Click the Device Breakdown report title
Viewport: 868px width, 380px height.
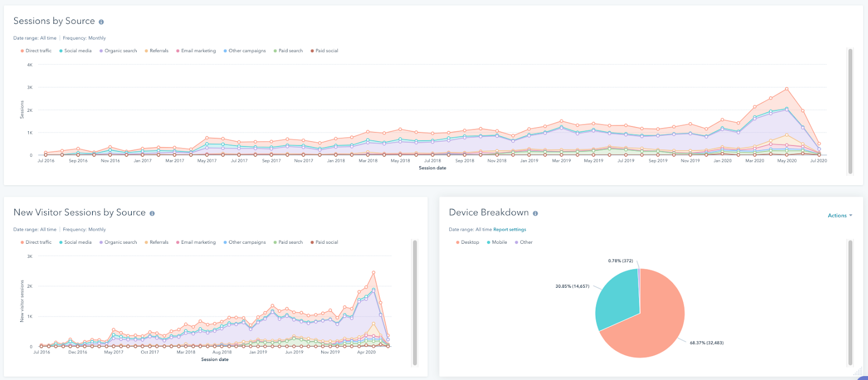(x=489, y=213)
